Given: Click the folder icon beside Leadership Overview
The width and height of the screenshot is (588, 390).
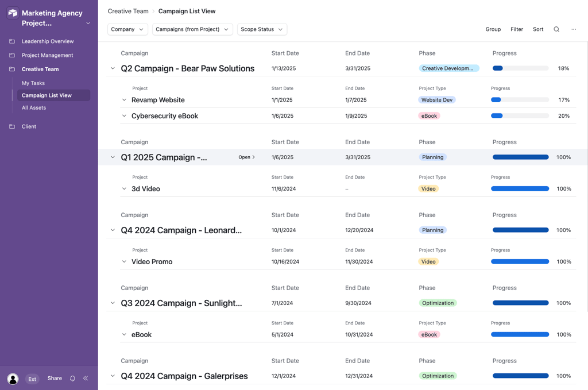Looking at the screenshot, I should [x=11, y=41].
